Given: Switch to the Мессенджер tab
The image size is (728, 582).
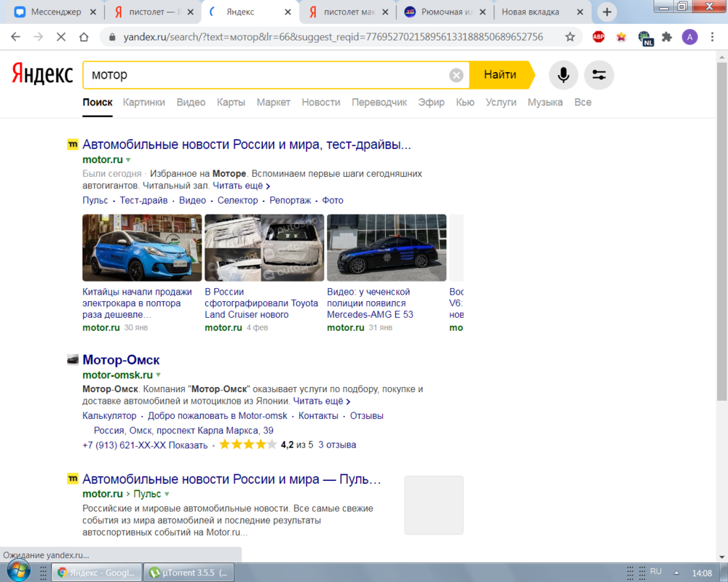Looking at the screenshot, I should click(x=56, y=12).
